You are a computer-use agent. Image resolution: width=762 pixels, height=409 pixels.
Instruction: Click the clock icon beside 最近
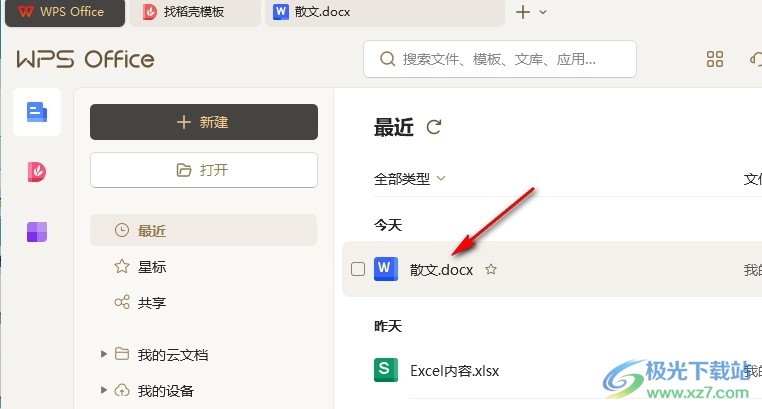[x=121, y=230]
